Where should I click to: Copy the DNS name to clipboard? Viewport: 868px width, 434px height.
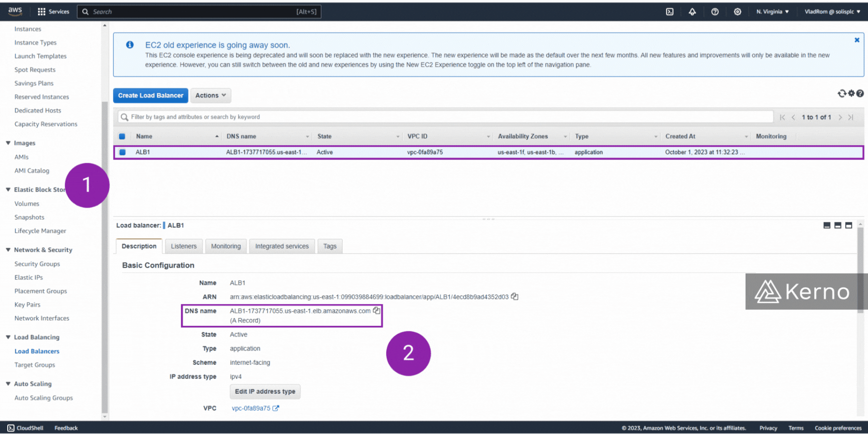[x=377, y=311]
